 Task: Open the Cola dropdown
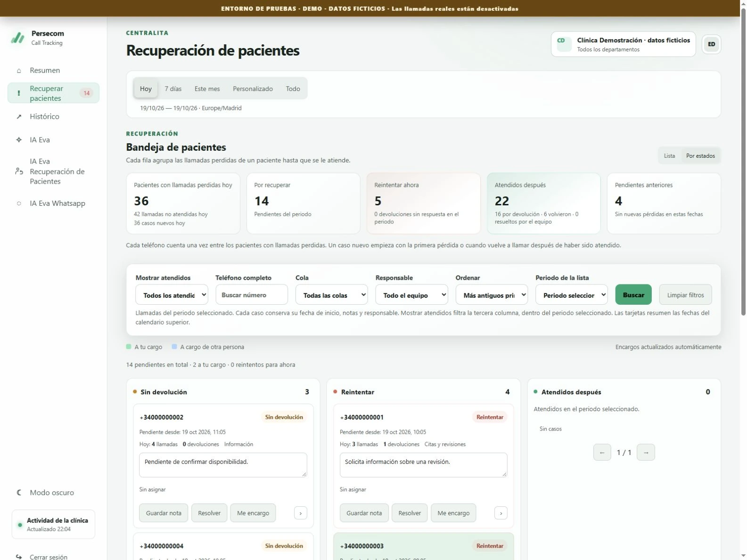click(332, 295)
